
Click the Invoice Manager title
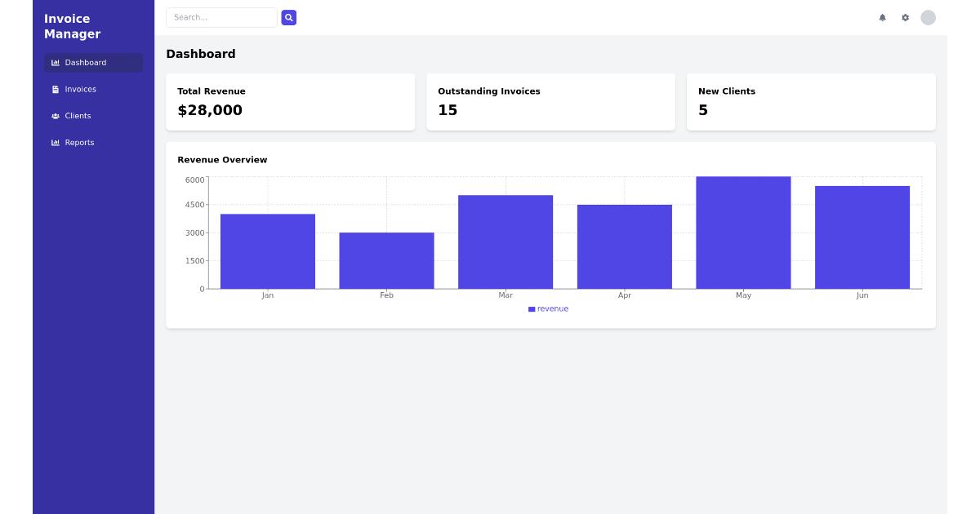[72, 26]
